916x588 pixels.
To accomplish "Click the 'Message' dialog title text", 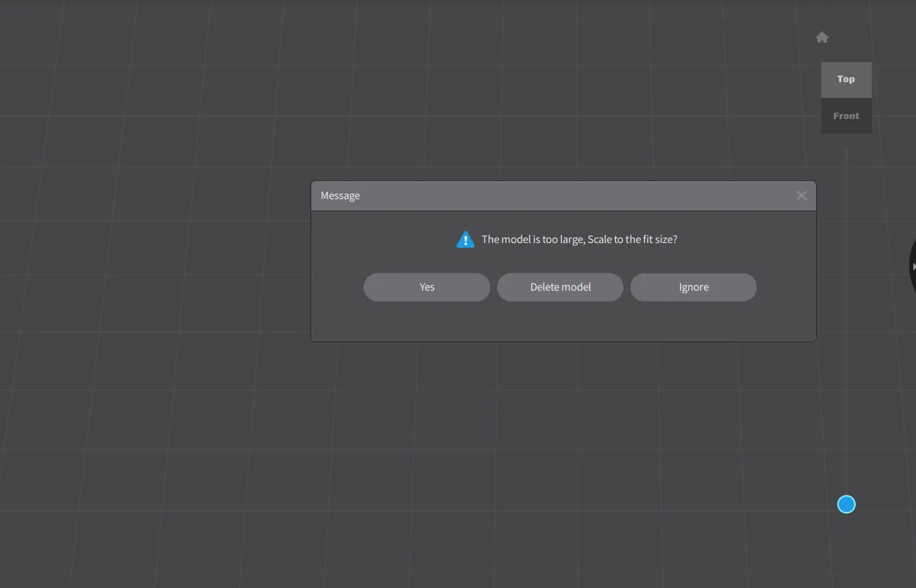I will coord(340,196).
